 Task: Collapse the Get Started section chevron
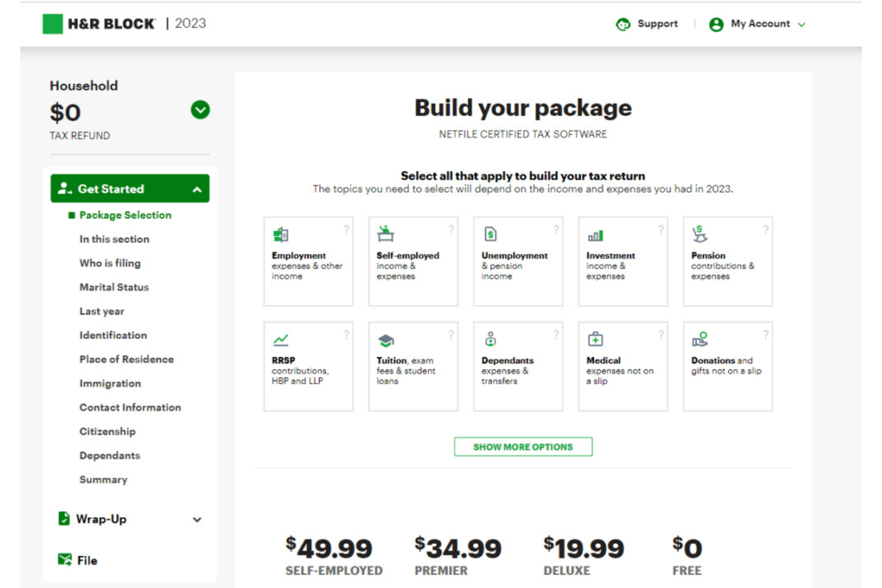[x=197, y=189]
